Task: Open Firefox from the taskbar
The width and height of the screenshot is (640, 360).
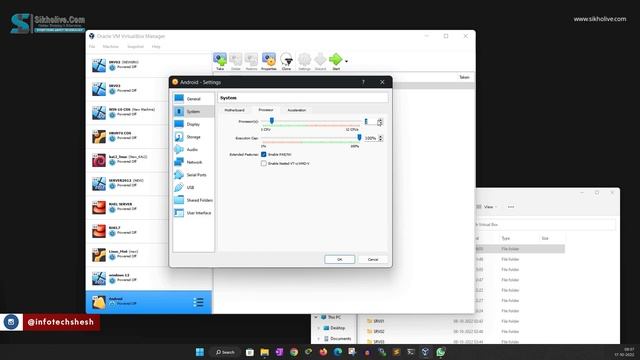Action: tap(323, 352)
